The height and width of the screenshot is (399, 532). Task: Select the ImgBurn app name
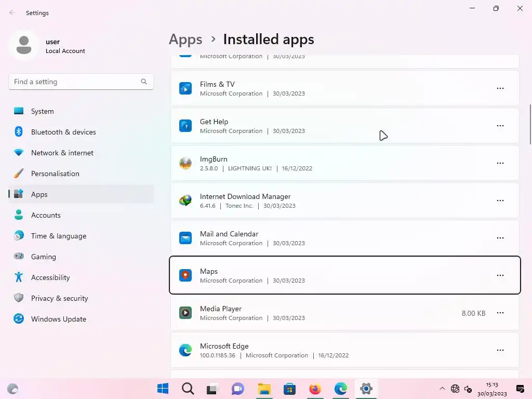214,159
